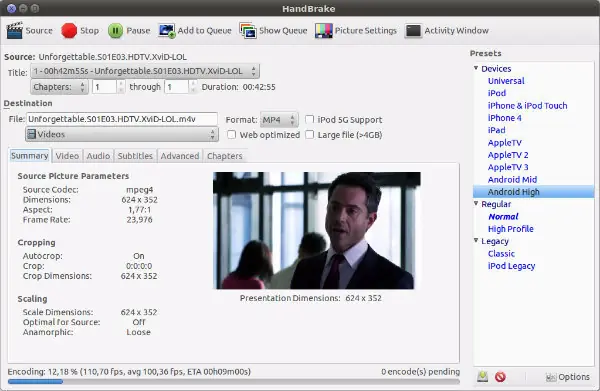Open the Chapters range type dropdown
Screen dimensions: 600x391
[59, 87]
